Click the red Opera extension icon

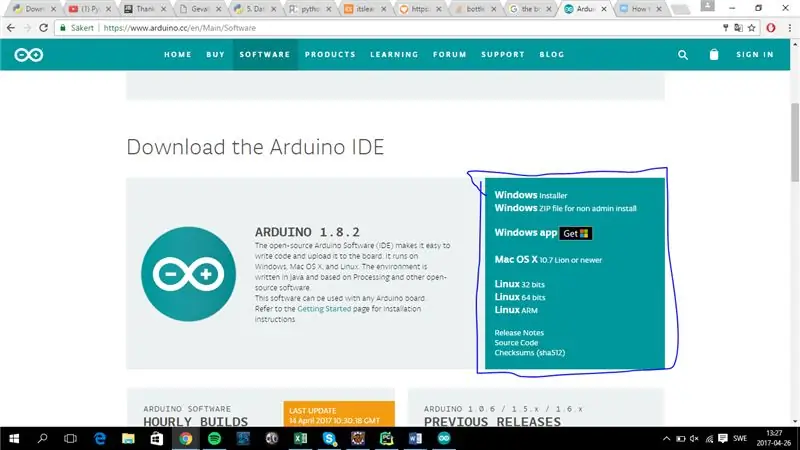(x=771, y=28)
